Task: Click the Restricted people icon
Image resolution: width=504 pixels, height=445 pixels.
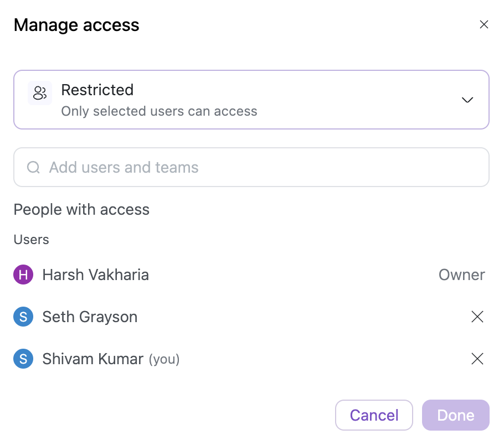Action: 40,93
